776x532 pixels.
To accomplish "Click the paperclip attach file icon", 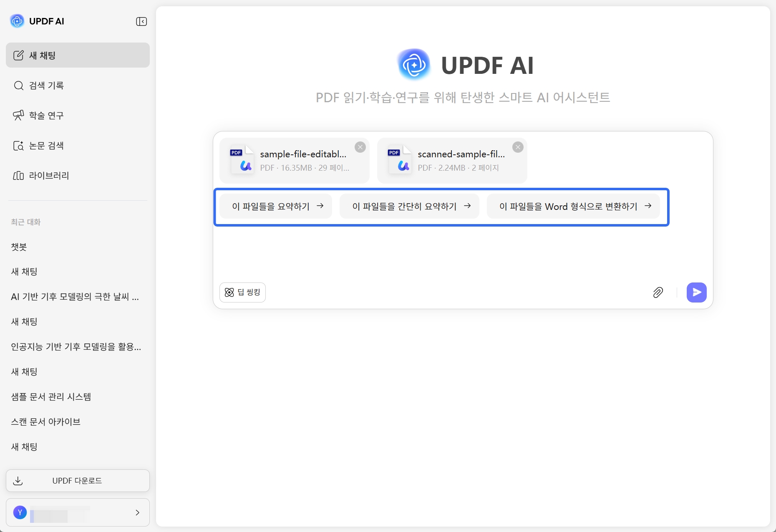I will click(x=658, y=292).
